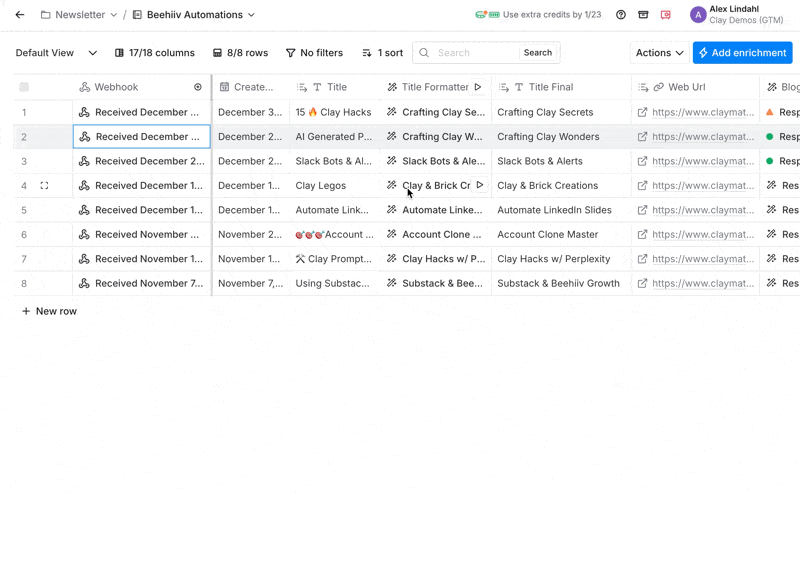800x567 pixels.
Task: Click the Search button
Action: coord(538,53)
